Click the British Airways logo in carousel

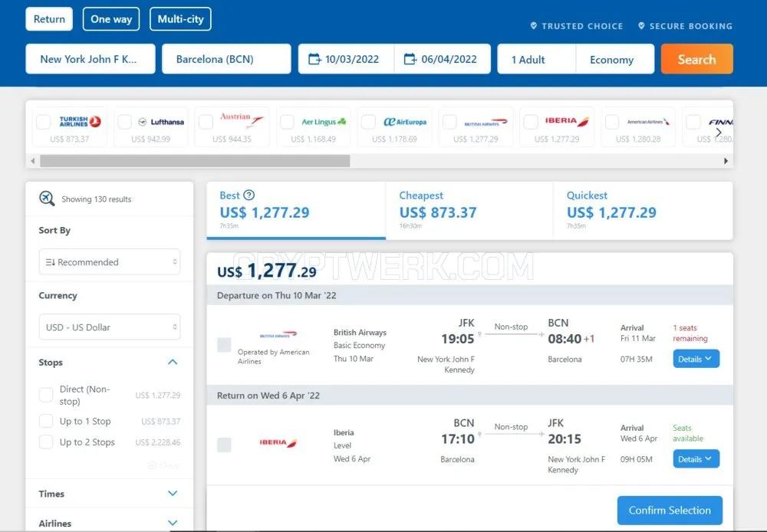(x=486, y=122)
